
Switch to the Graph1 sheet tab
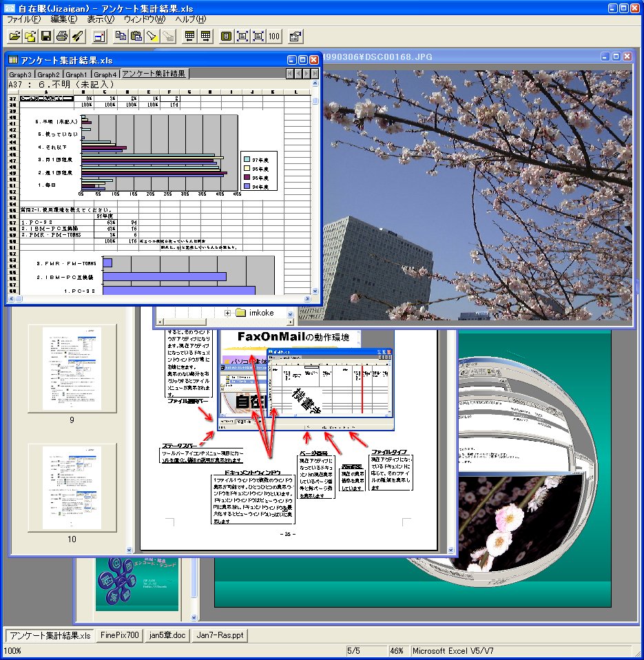[76, 74]
